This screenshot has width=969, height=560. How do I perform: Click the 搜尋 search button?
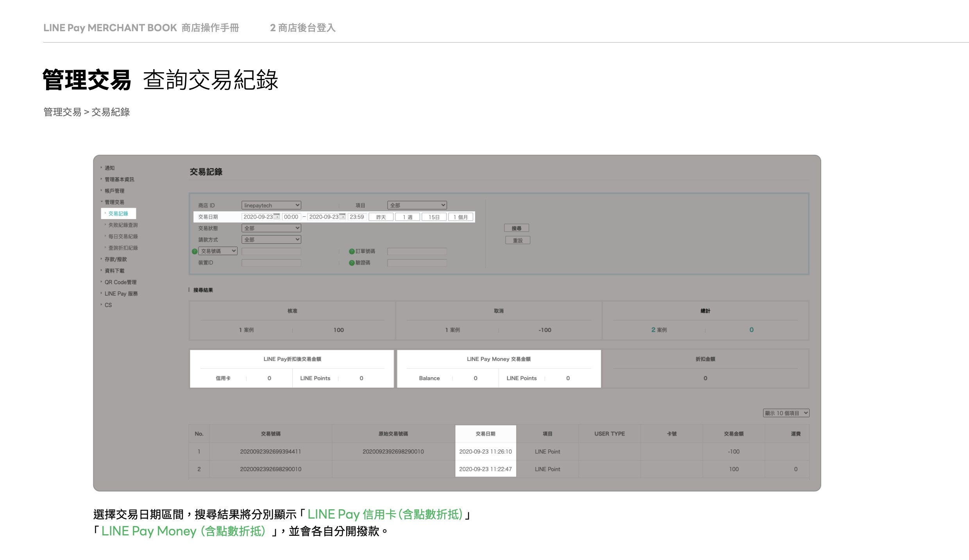(x=517, y=228)
